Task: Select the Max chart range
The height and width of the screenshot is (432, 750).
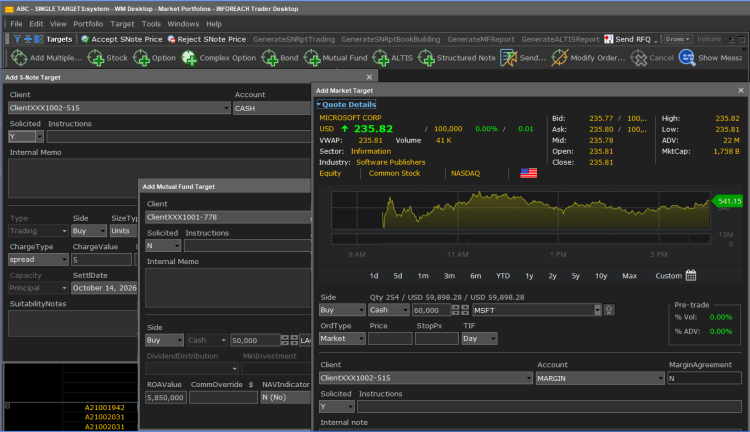Action: 629,276
